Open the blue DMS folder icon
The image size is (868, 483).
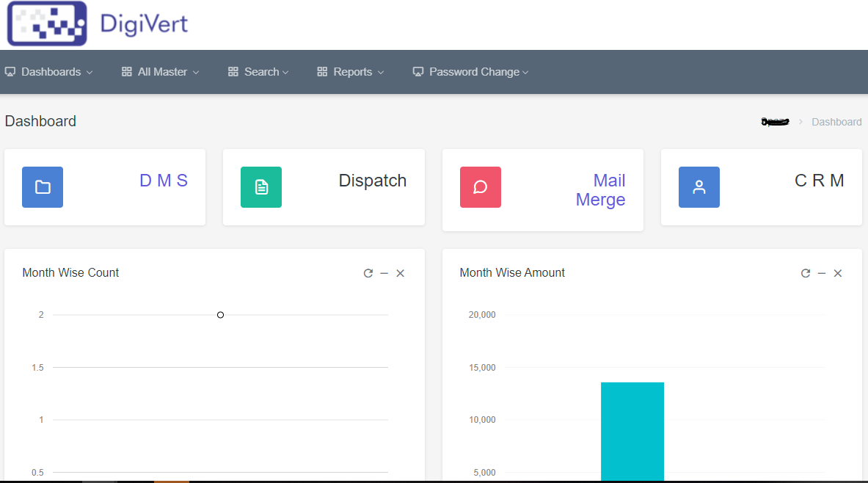coord(43,187)
